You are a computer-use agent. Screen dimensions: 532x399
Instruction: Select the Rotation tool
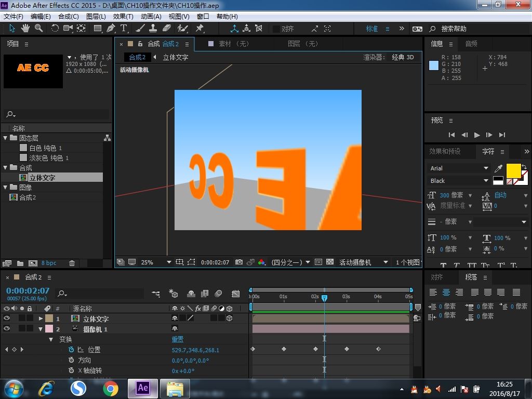coord(55,28)
